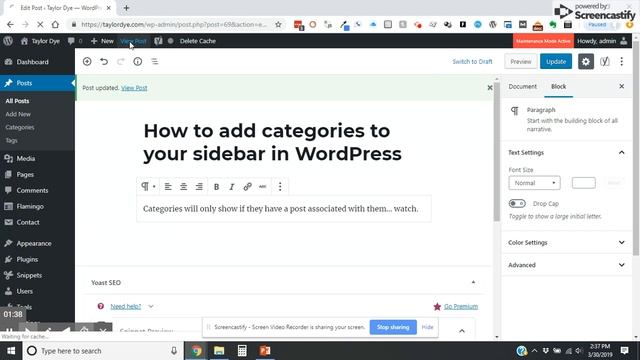Click the WordPress logo in admin bar
Screen dimensions: 640x360
pyautogui.click(x=8, y=41)
